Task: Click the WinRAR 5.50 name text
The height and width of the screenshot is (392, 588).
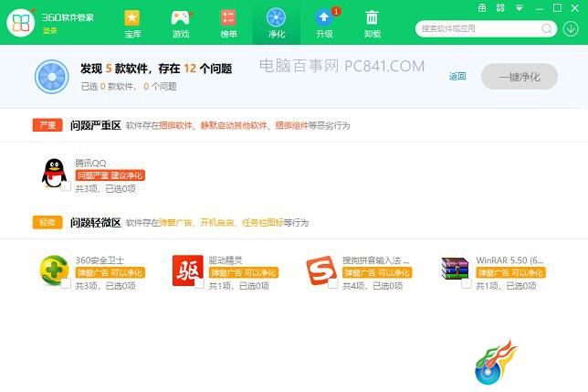Action: pyautogui.click(x=509, y=260)
